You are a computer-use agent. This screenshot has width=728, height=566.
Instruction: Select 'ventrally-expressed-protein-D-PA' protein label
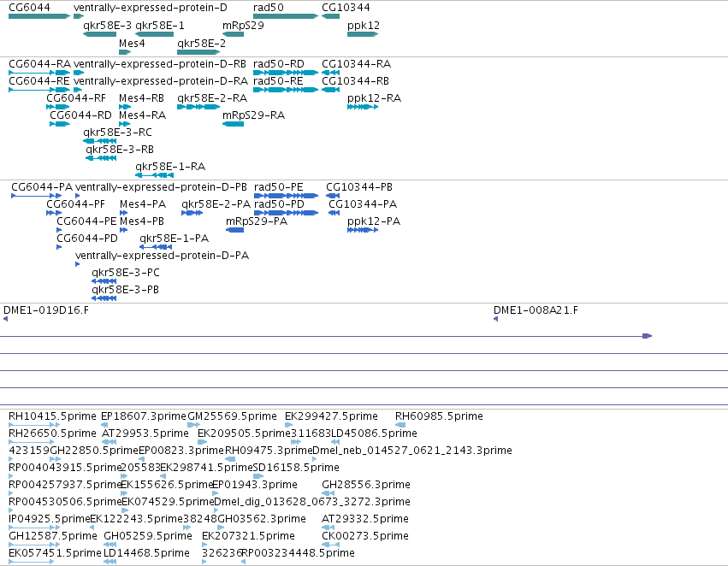point(162,256)
